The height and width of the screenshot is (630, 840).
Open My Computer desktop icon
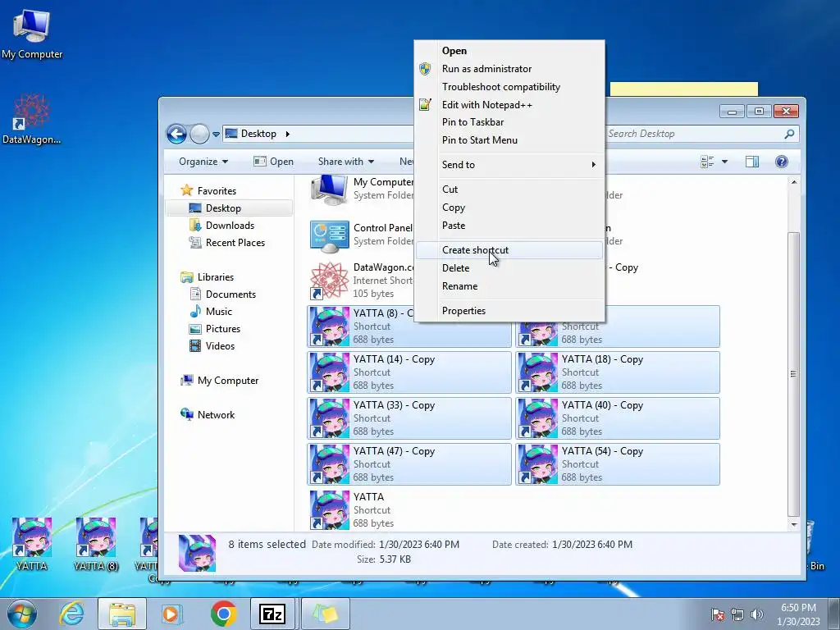pyautogui.click(x=32, y=34)
